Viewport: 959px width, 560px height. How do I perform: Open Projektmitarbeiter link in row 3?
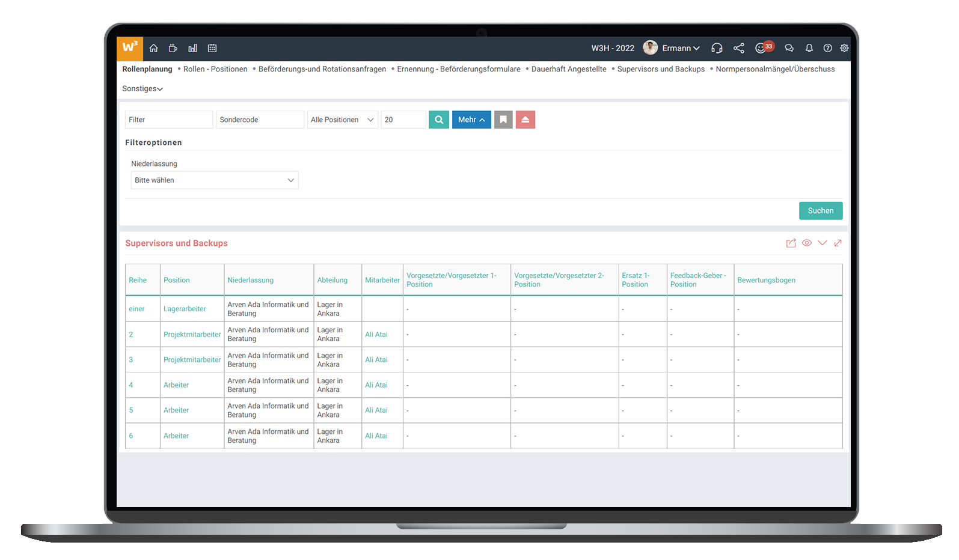(192, 360)
